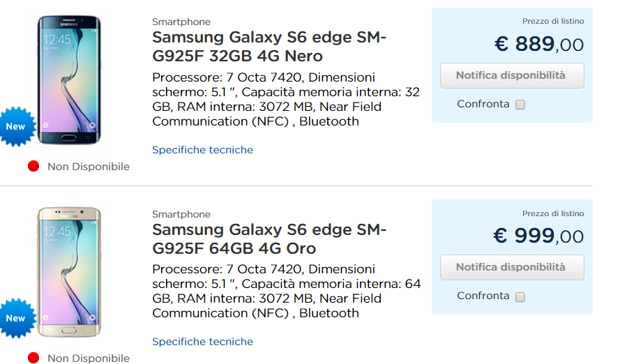Select the € 999,00 list price

pyautogui.click(x=538, y=236)
